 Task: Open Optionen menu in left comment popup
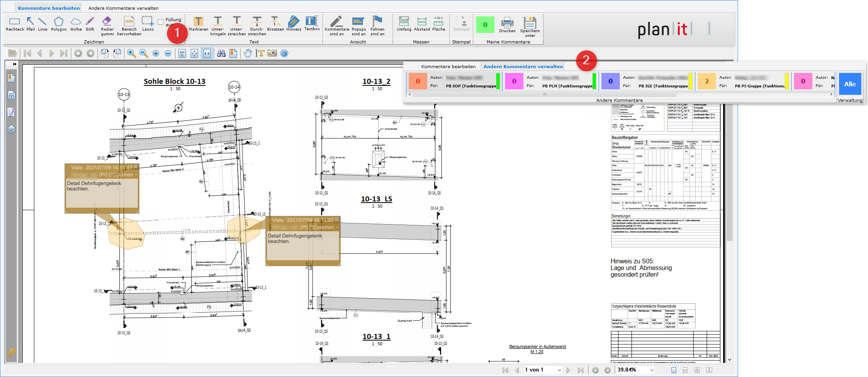point(124,175)
